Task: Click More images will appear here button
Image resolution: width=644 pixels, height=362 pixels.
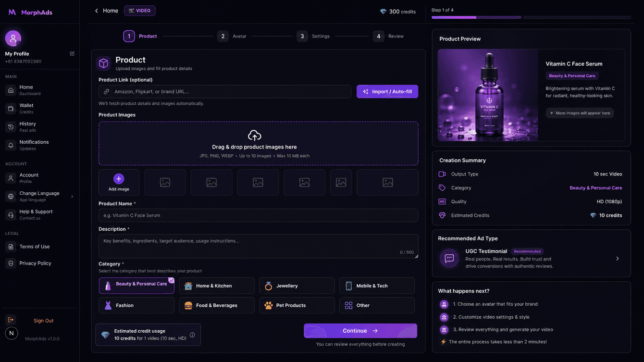Action: [x=580, y=113]
